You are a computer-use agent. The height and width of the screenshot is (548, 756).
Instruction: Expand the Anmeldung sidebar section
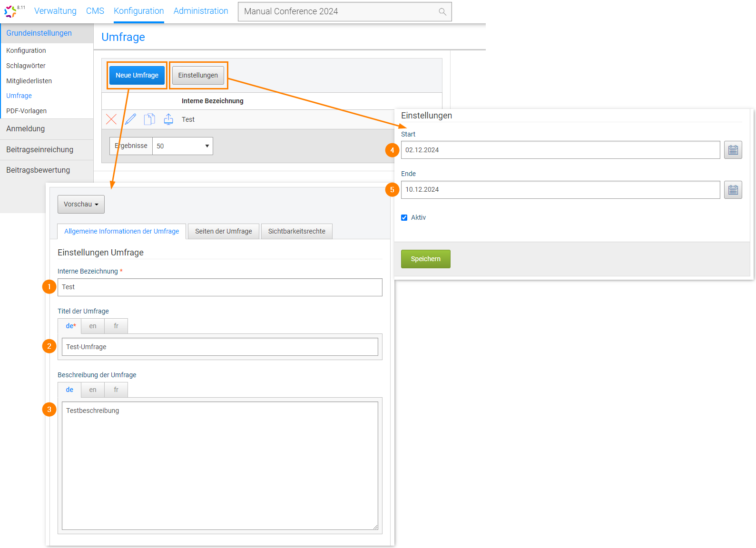pyautogui.click(x=47, y=129)
